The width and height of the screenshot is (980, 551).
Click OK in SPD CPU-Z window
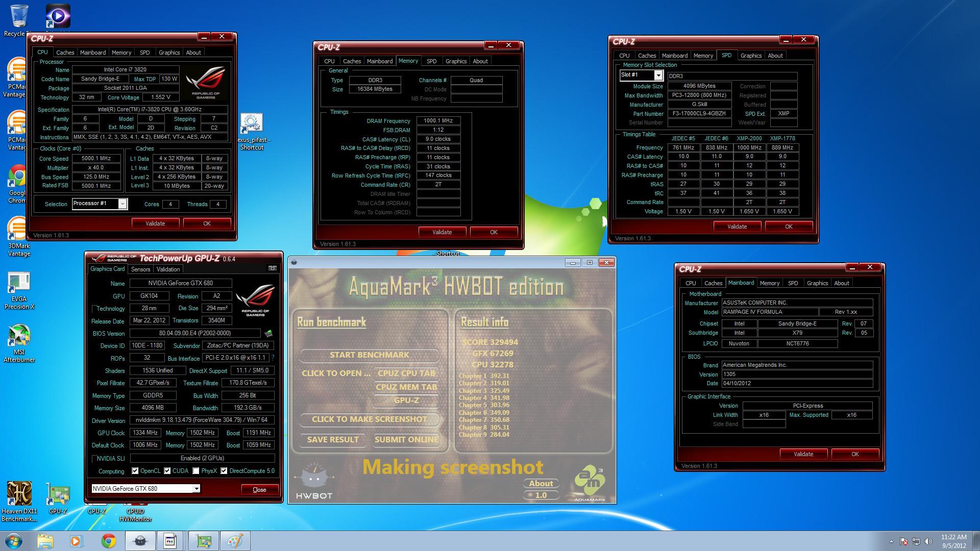click(x=789, y=227)
